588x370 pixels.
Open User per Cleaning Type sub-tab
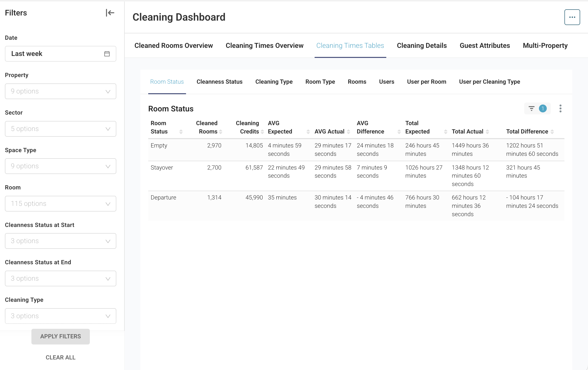coord(490,82)
